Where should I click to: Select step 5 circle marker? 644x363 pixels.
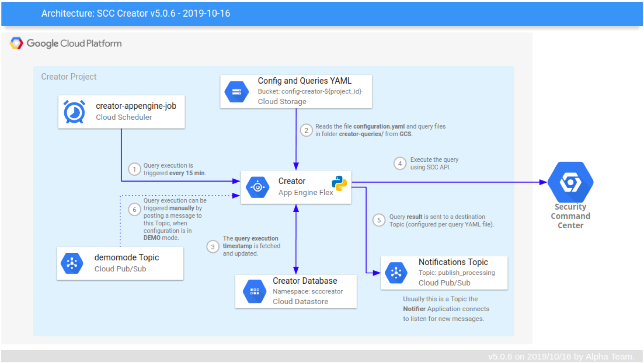pyautogui.click(x=379, y=220)
